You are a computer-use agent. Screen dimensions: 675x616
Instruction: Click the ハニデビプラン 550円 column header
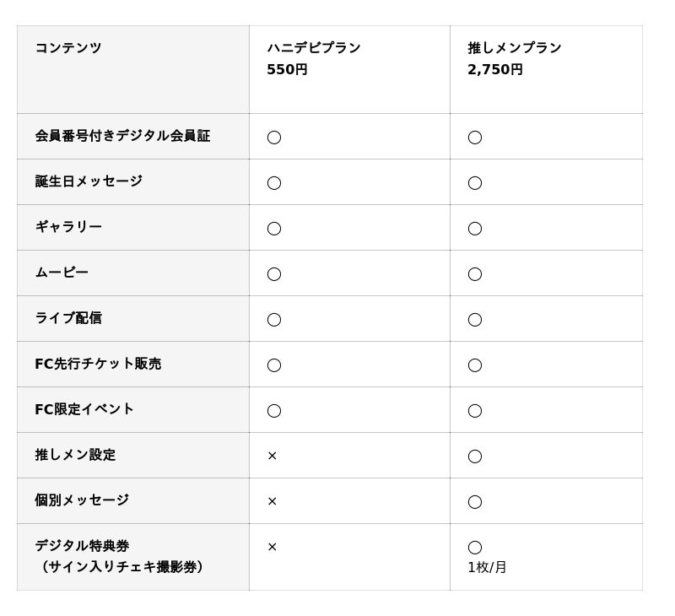click(314, 58)
